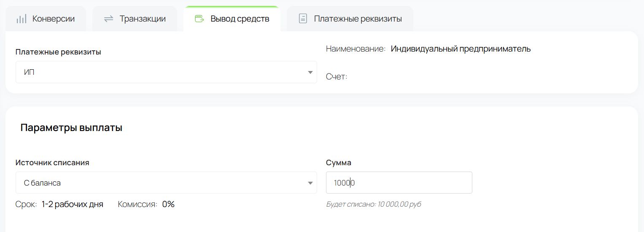Click the Источник списания field label
644x232 pixels.
click(52, 163)
